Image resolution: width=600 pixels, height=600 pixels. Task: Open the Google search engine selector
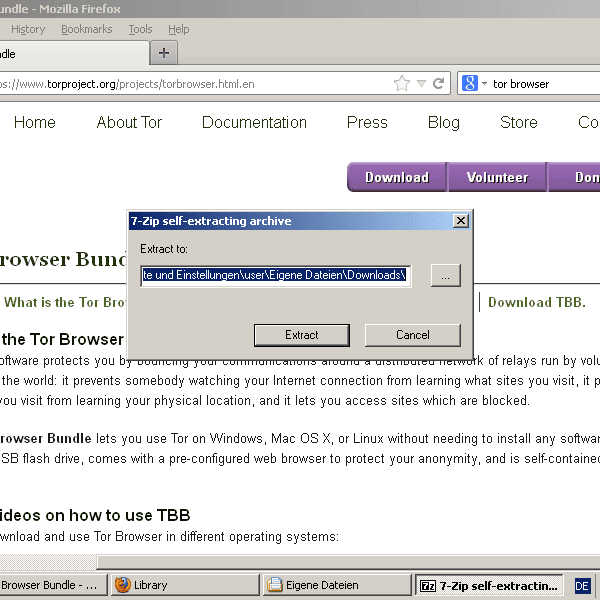pyautogui.click(x=484, y=83)
